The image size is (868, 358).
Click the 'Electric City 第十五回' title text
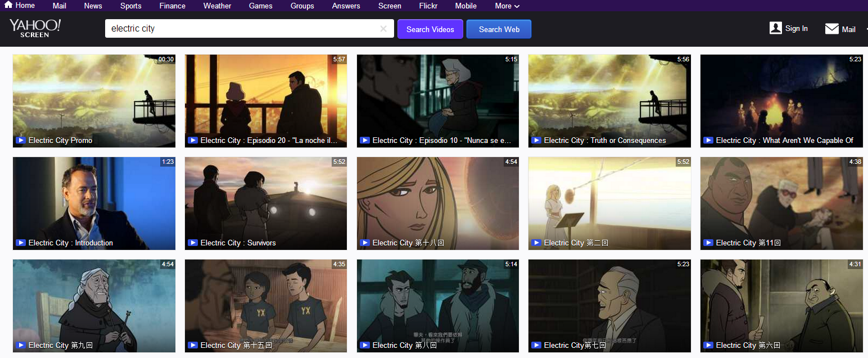(x=236, y=345)
